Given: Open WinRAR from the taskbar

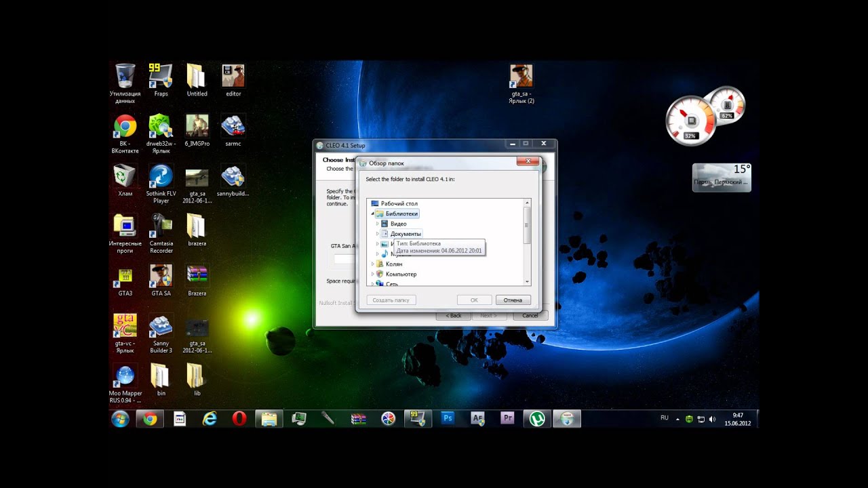Looking at the screenshot, I should (358, 418).
